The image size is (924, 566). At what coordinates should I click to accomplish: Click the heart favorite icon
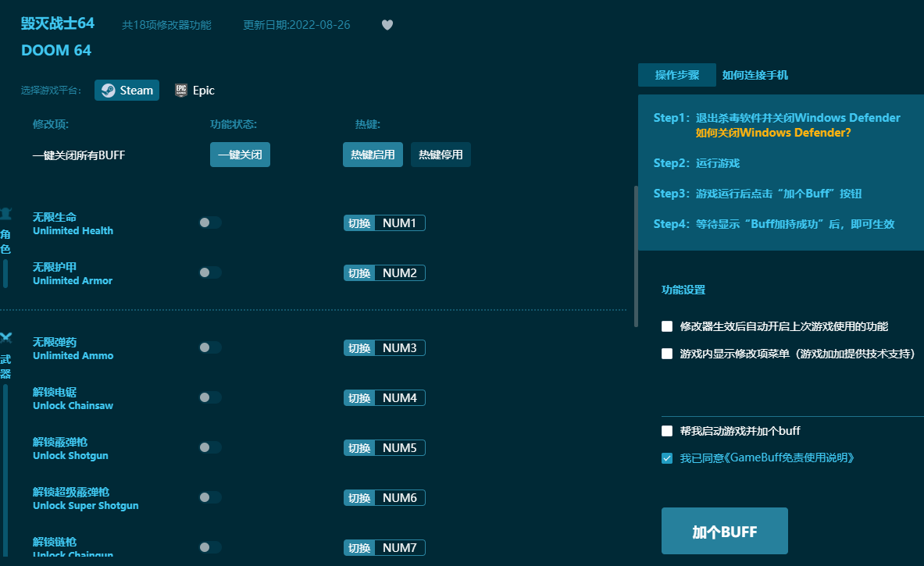(387, 25)
